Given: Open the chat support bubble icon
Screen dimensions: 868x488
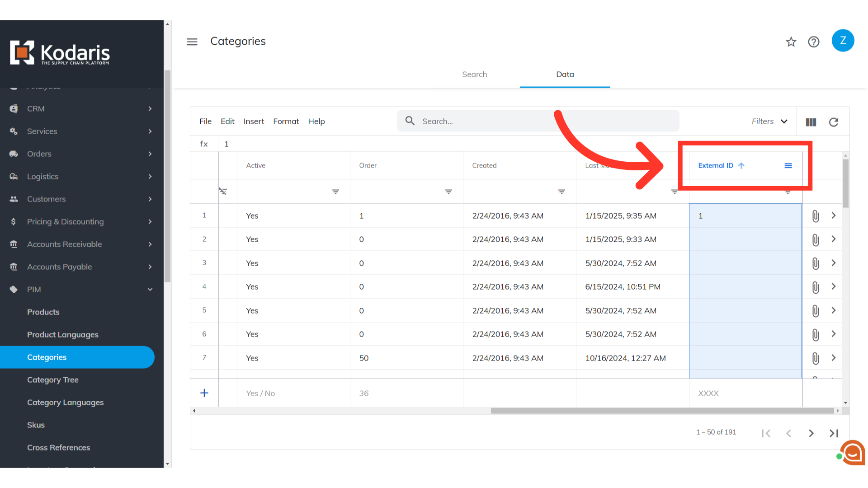Looking at the screenshot, I should pos(853,452).
